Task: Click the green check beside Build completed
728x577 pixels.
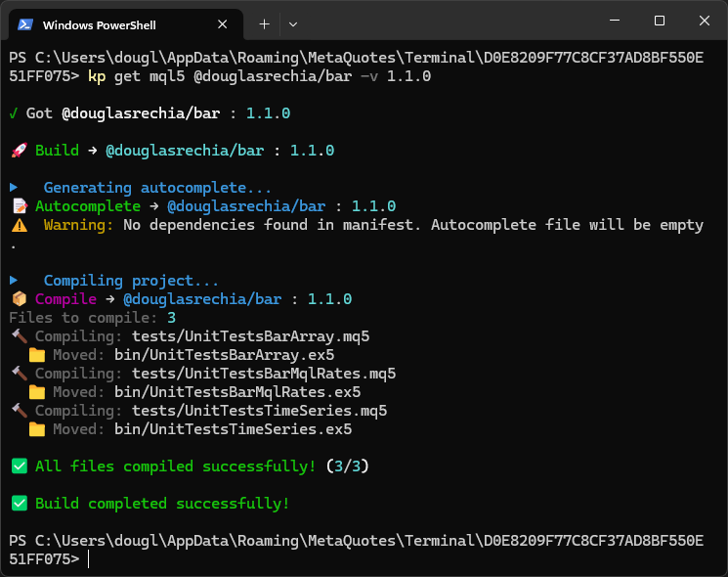Action: [19, 504]
